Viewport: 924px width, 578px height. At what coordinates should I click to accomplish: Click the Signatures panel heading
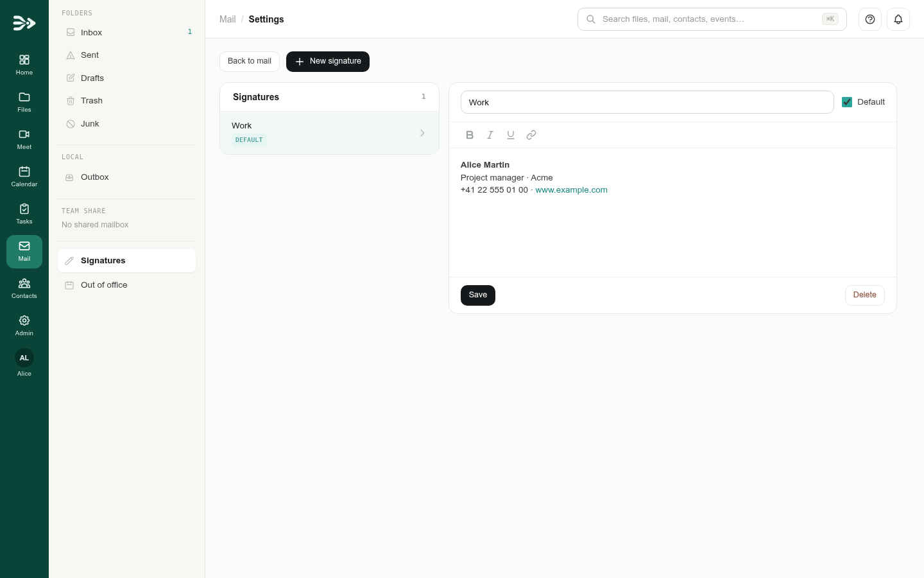pos(256,97)
